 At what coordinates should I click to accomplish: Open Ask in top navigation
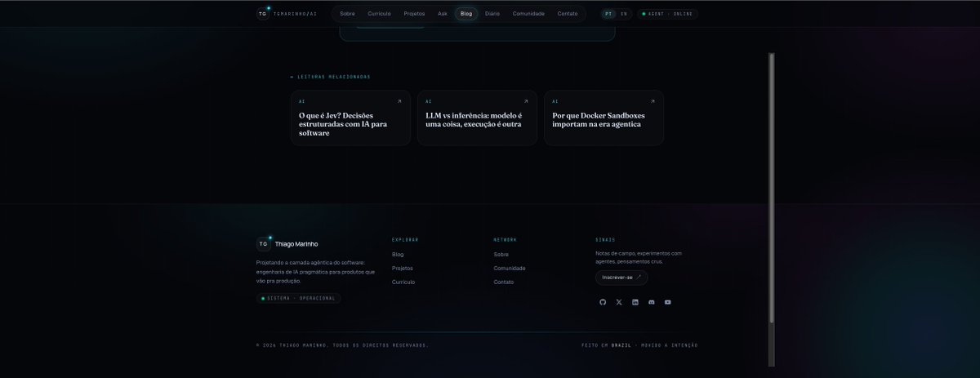click(x=443, y=14)
